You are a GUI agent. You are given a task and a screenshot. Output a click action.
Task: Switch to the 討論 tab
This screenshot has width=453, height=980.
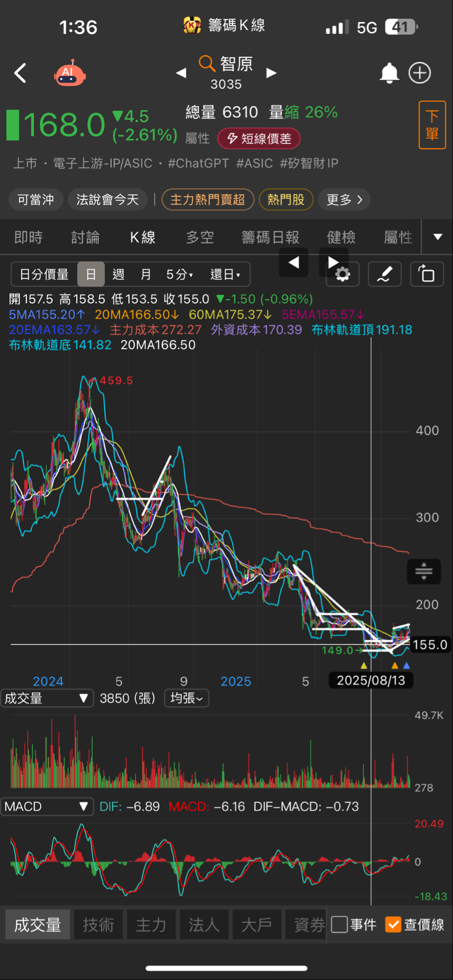pyautogui.click(x=85, y=237)
